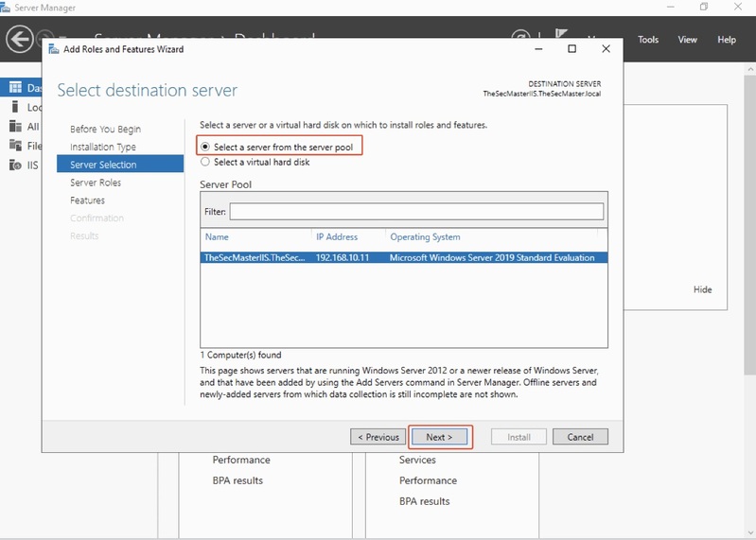Go to Before You Begin step

click(x=106, y=130)
